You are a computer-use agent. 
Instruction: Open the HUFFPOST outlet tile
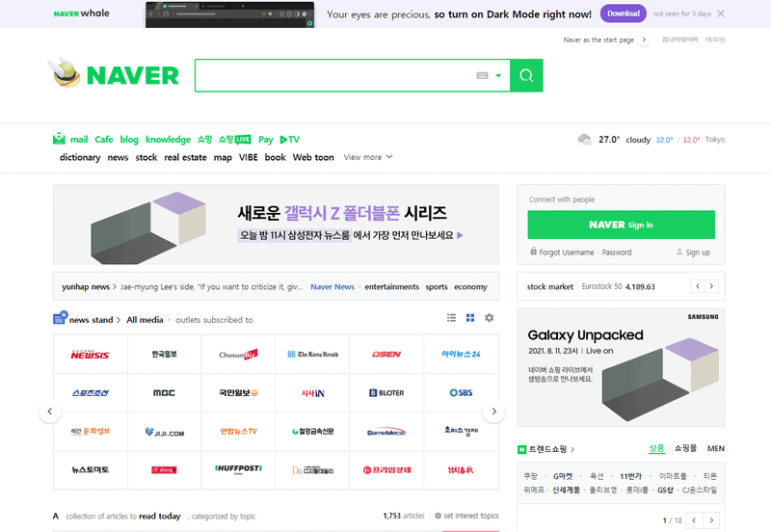pyautogui.click(x=238, y=470)
